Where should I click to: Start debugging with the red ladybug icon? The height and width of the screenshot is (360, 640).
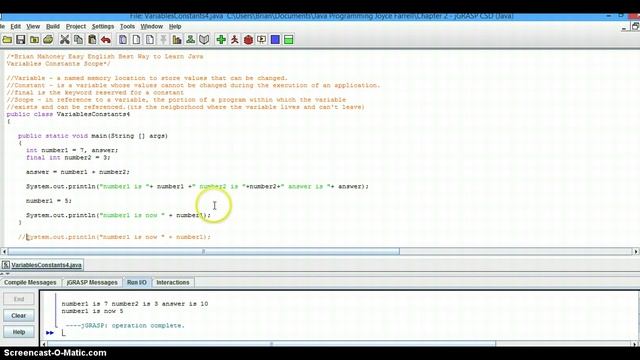click(248, 40)
